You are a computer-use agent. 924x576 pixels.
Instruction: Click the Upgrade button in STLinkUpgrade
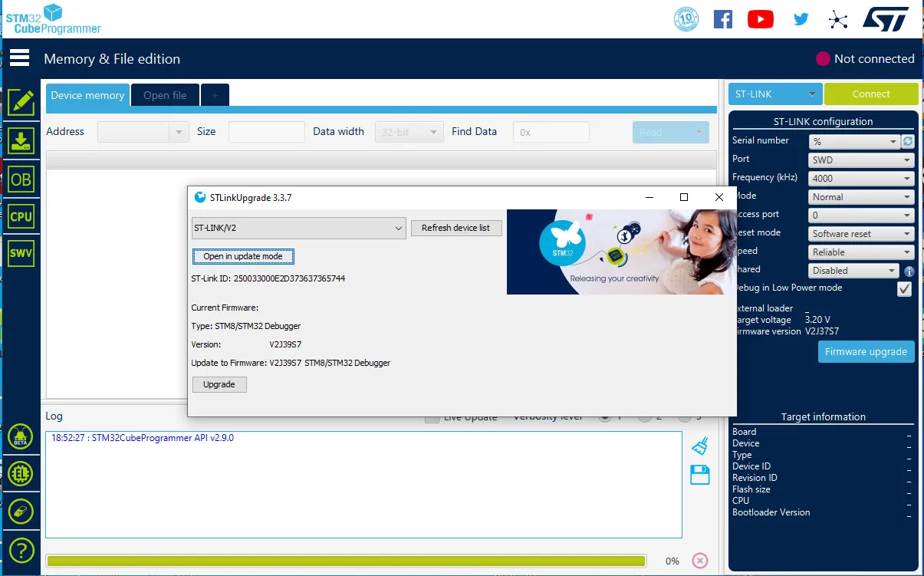(219, 384)
